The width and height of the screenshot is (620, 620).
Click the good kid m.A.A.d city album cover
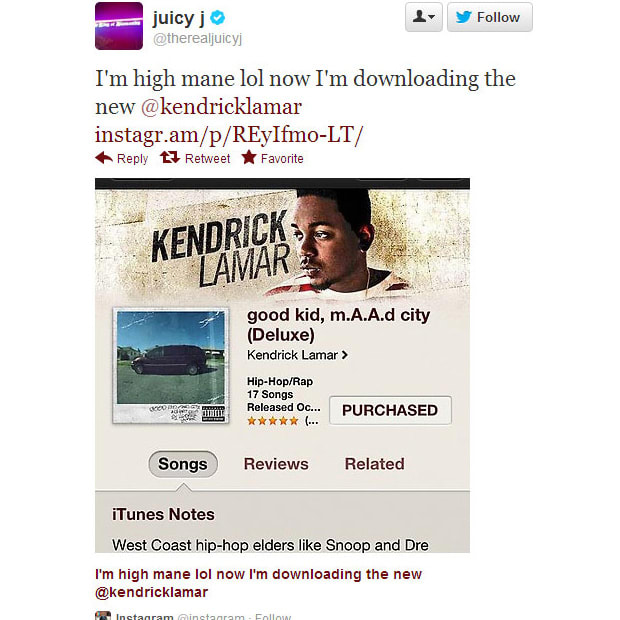point(171,365)
